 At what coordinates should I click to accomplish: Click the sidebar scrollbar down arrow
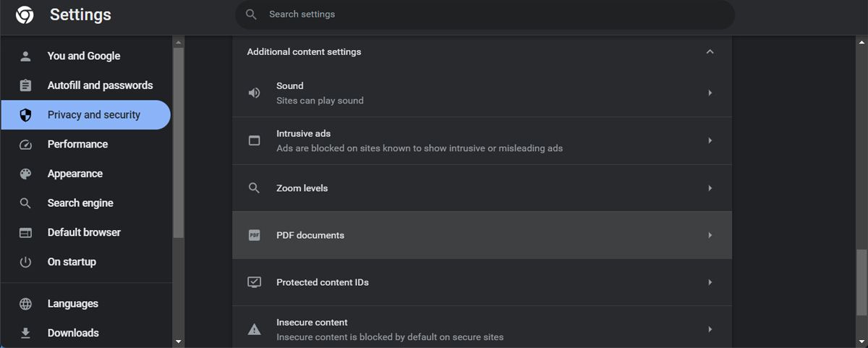[x=179, y=341]
